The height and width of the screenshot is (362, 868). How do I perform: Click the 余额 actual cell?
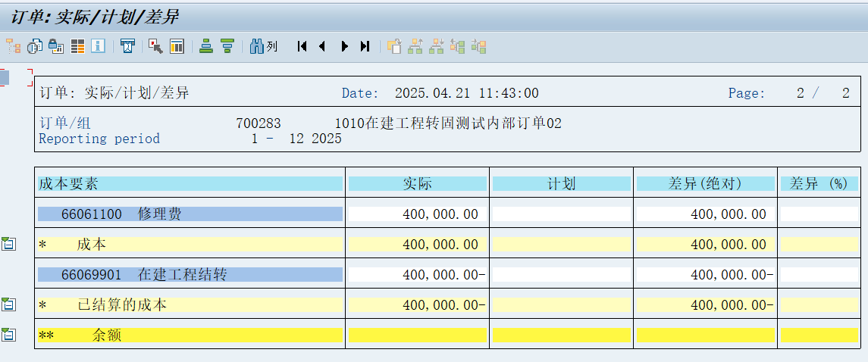pyautogui.click(x=418, y=335)
